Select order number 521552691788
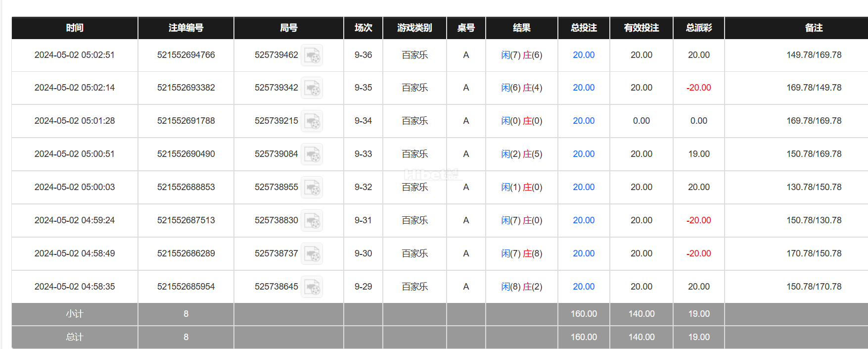 tap(186, 121)
